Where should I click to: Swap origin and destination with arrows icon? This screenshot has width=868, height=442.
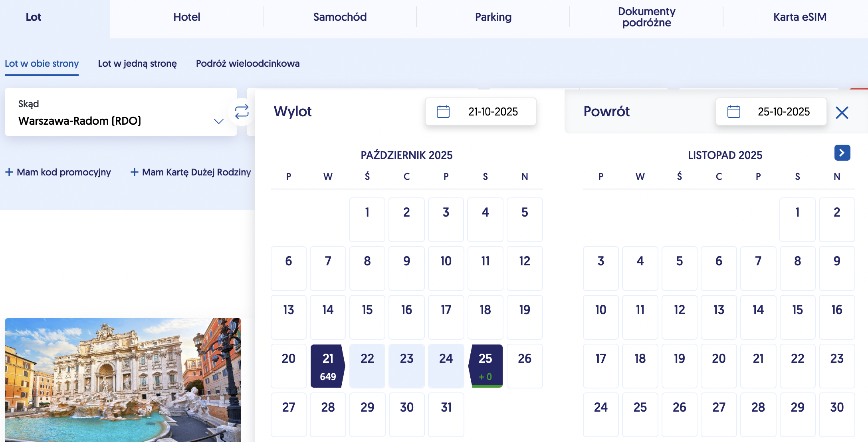click(242, 112)
